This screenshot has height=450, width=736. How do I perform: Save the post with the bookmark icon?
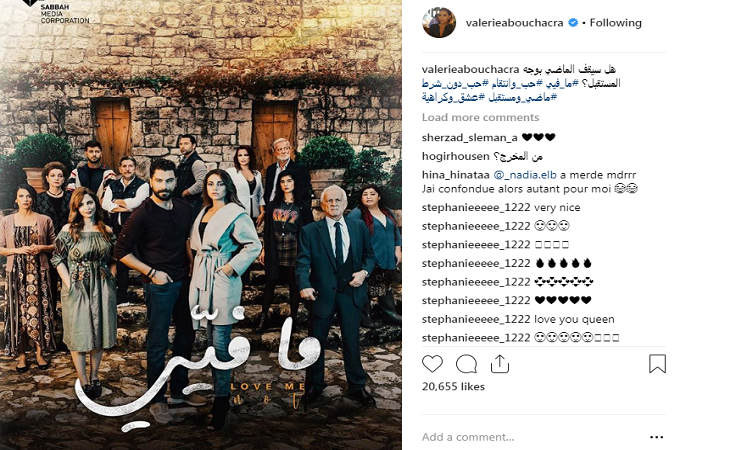coord(657,364)
